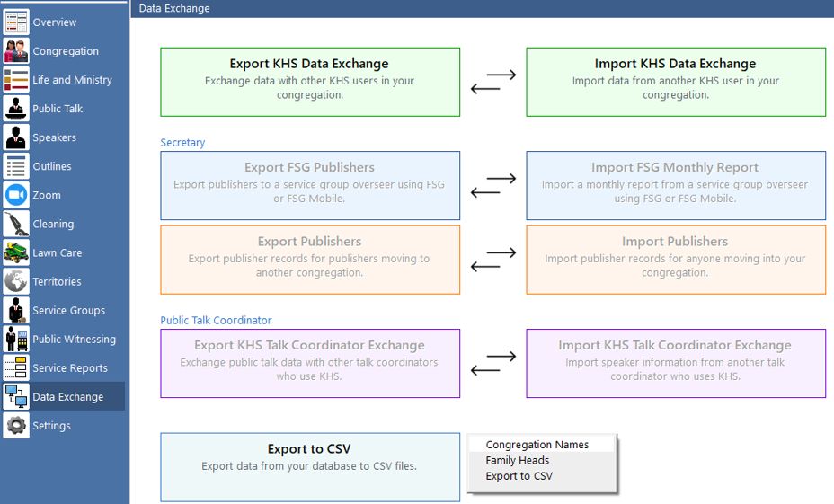Click the Cleaning vacuum icon

pyautogui.click(x=16, y=224)
